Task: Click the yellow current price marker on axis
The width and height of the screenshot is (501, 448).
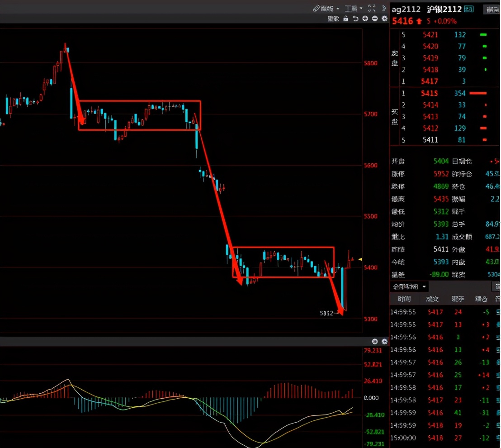Action: (360, 259)
